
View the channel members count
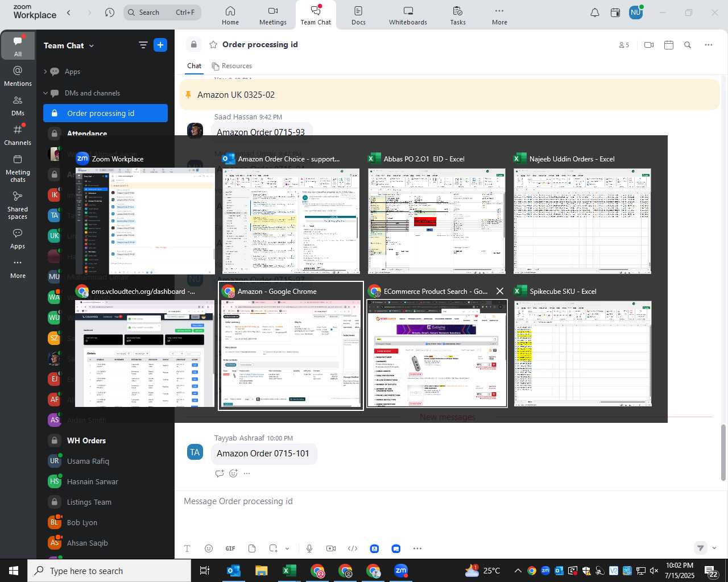click(624, 45)
